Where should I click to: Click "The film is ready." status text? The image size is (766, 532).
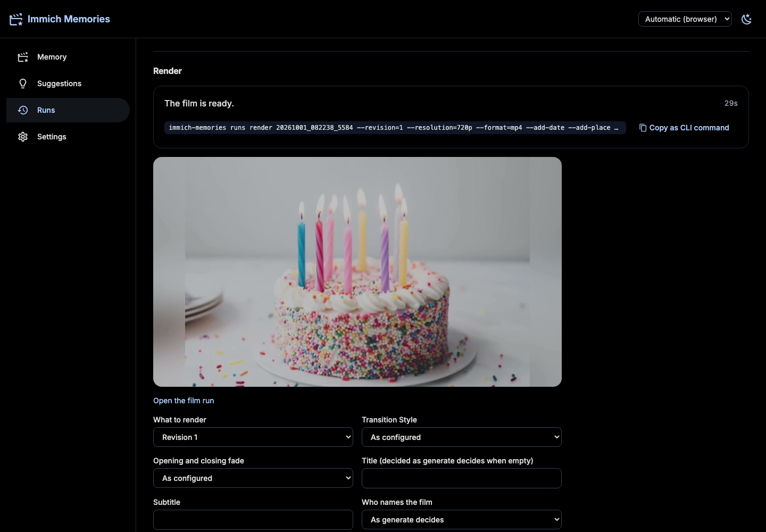click(199, 103)
